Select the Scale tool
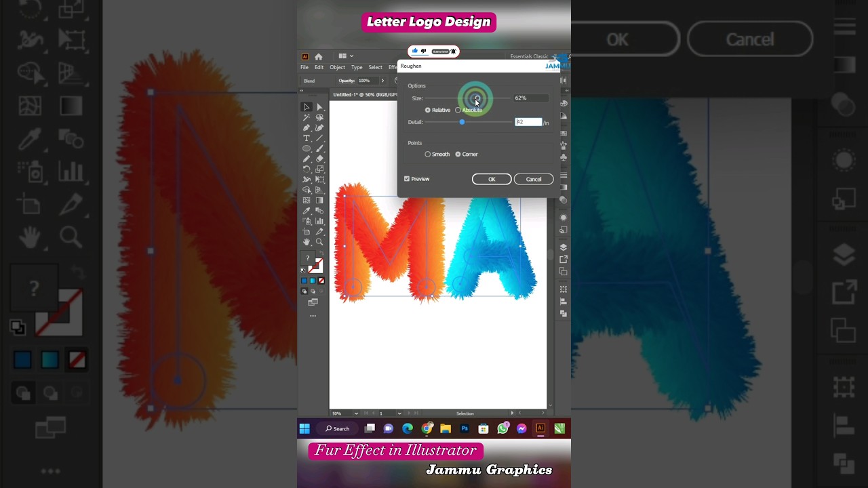Image resolution: width=868 pixels, height=488 pixels. 319,169
